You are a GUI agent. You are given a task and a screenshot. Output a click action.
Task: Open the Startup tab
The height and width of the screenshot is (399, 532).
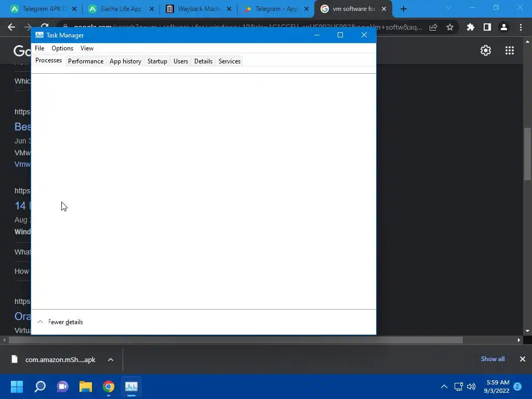pyautogui.click(x=157, y=61)
